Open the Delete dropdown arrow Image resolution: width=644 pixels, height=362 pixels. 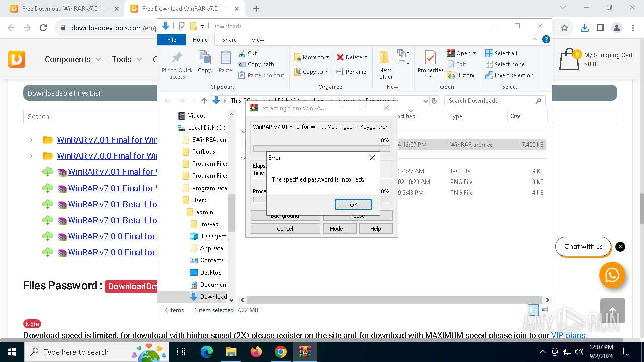tap(366, 57)
